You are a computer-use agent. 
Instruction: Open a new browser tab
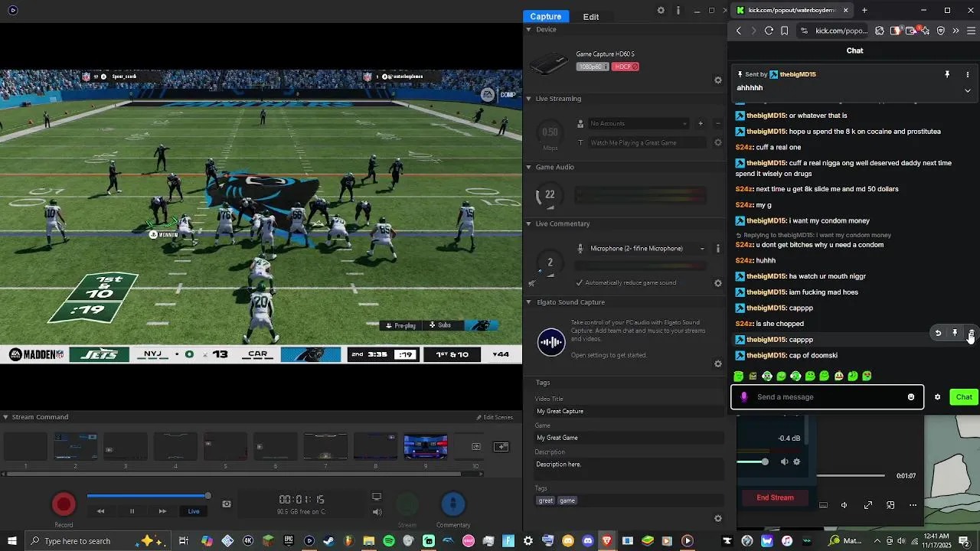point(864,10)
